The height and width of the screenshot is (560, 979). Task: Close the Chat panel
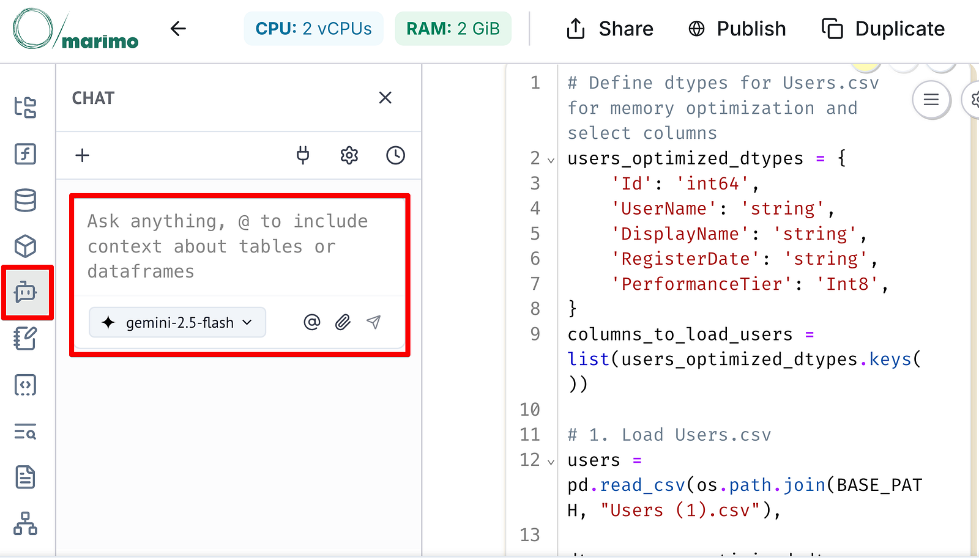pyautogui.click(x=385, y=98)
